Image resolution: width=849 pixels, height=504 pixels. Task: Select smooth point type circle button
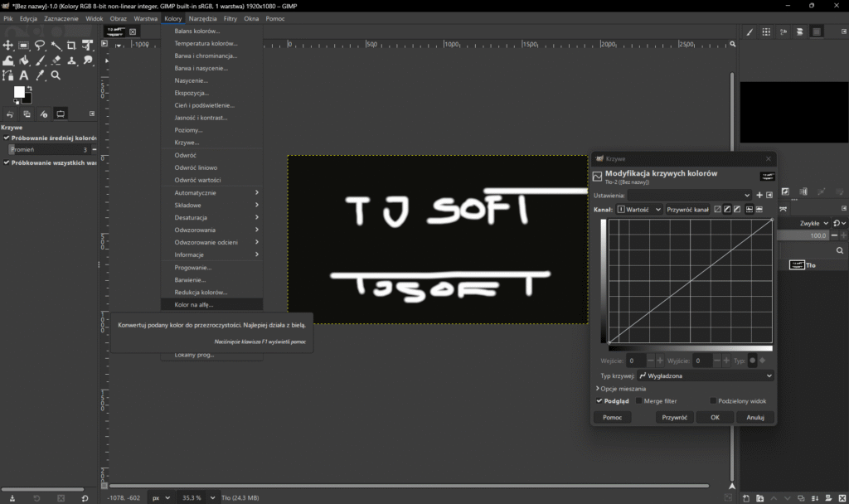(x=752, y=361)
